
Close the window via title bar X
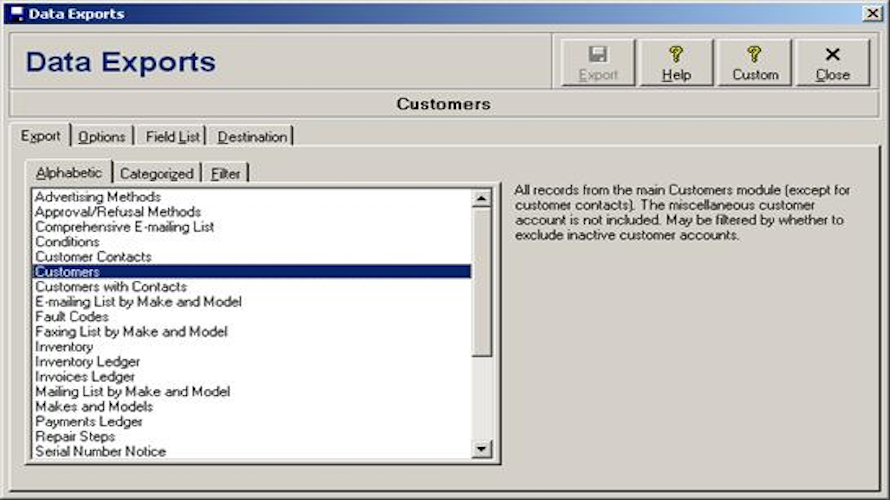click(872, 14)
